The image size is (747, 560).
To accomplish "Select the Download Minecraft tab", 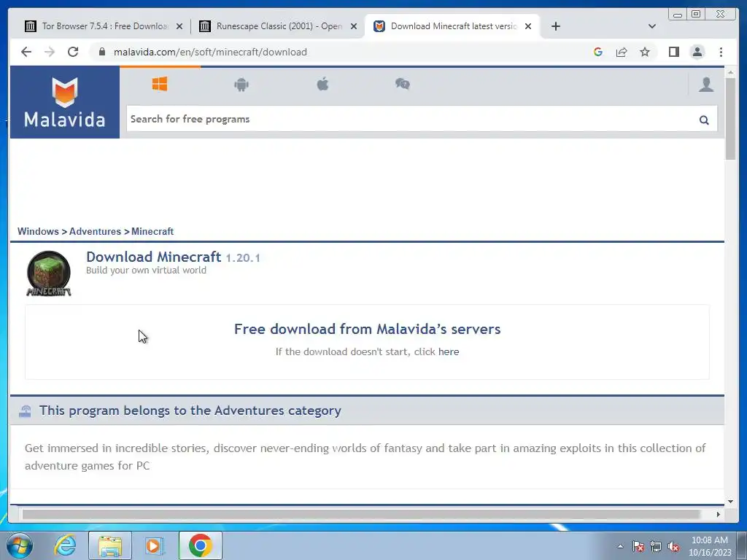I will 452,26.
